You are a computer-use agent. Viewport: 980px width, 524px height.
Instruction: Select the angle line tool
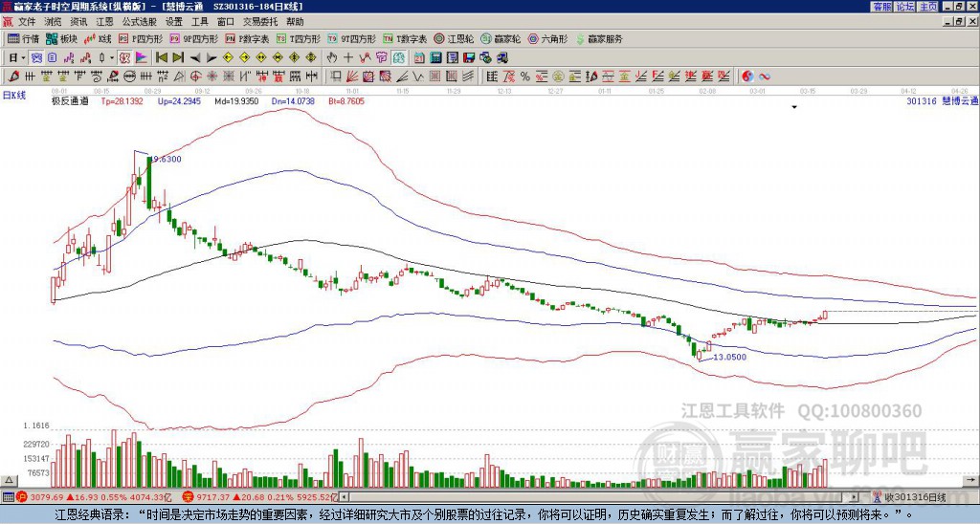click(401, 76)
